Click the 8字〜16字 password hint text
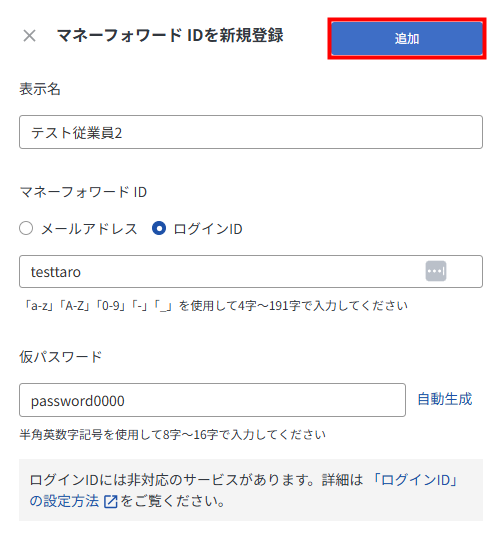 173,435
